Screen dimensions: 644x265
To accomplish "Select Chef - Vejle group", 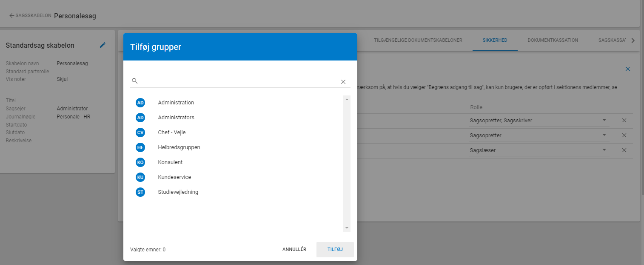I will [x=172, y=132].
